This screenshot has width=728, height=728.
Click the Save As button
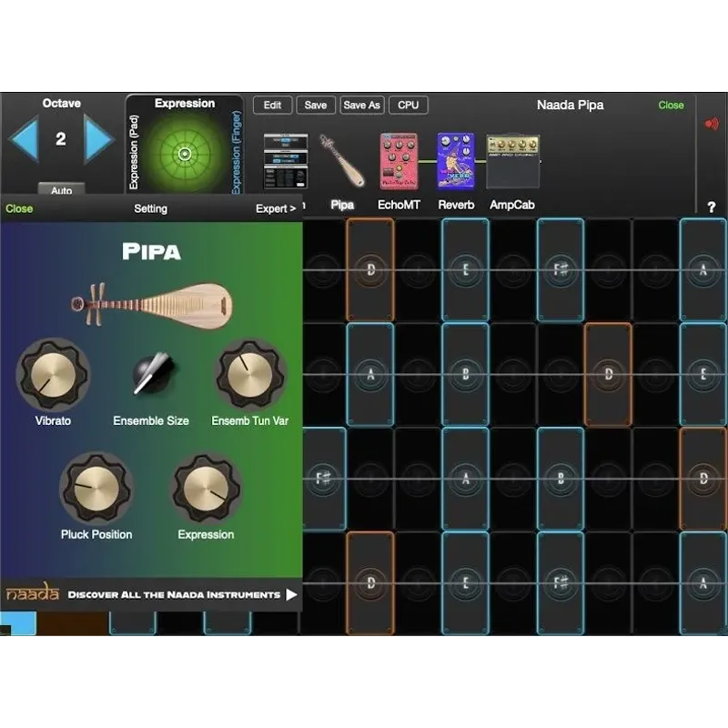362,105
